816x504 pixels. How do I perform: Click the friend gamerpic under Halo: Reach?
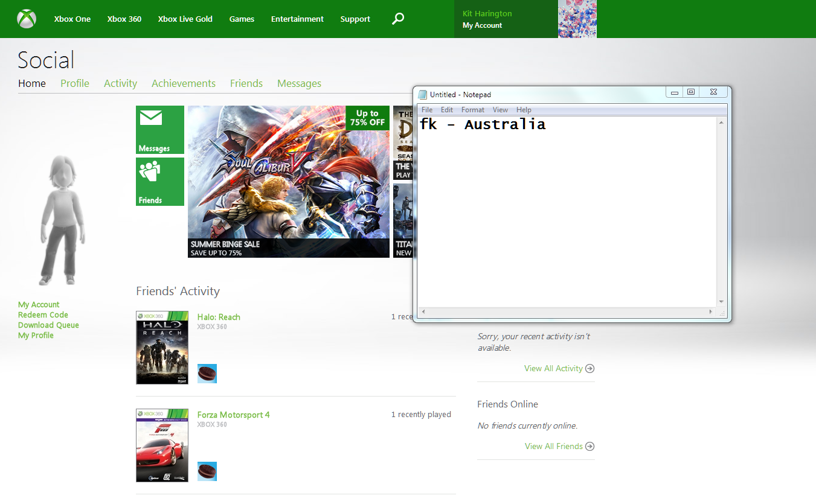point(207,374)
